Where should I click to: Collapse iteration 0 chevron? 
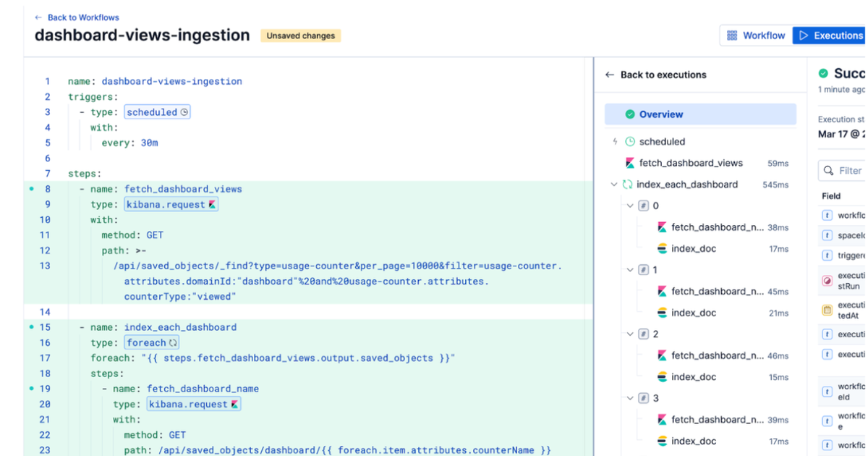click(x=630, y=206)
